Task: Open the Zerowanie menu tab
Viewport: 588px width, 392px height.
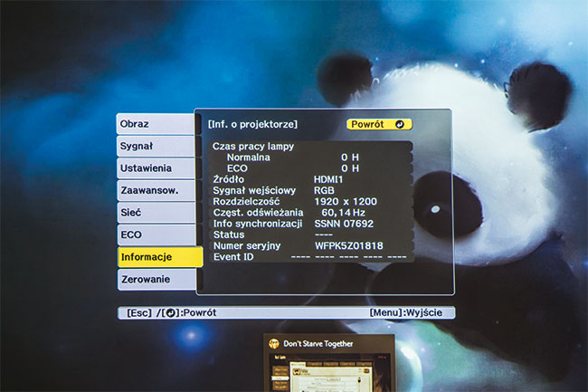Action: [x=154, y=280]
